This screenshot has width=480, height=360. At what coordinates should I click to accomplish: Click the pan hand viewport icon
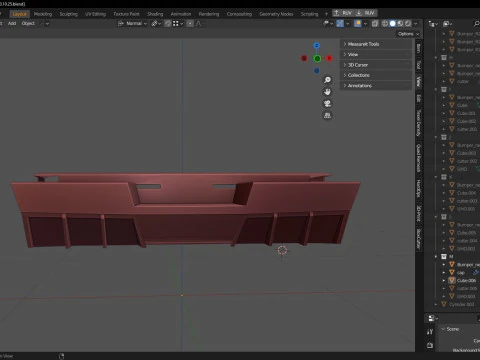coord(327,92)
